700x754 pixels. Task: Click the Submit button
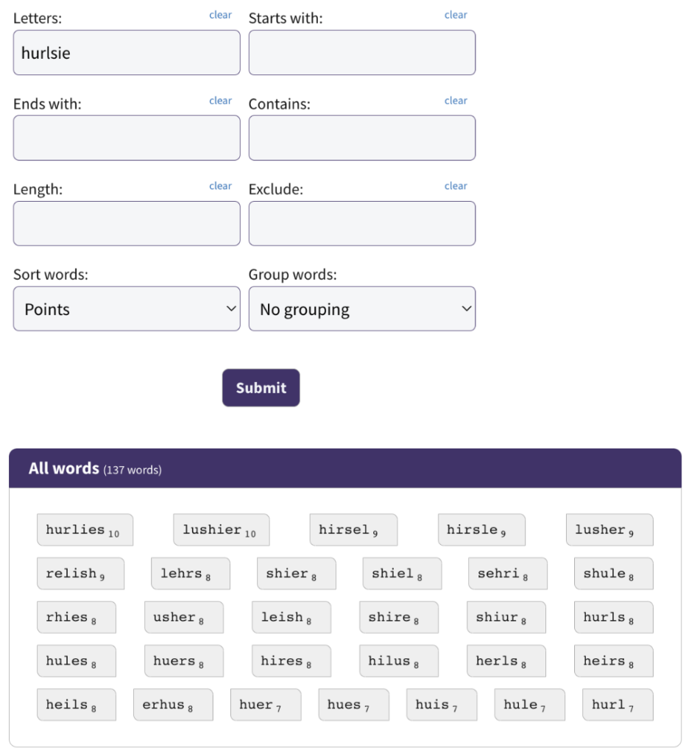(261, 387)
